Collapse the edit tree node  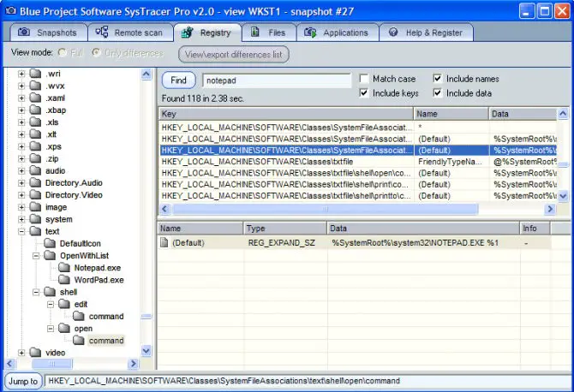click(51, 304)
